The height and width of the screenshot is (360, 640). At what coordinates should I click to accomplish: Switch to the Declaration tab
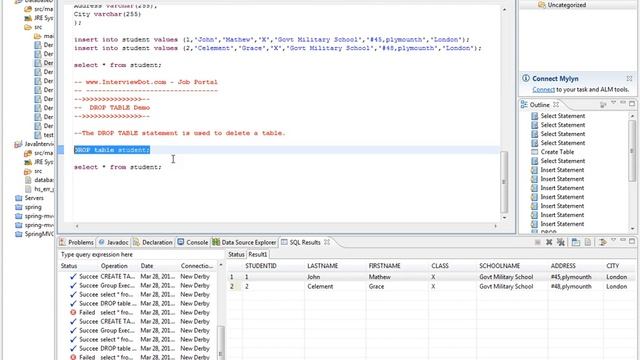coord(153,242)
